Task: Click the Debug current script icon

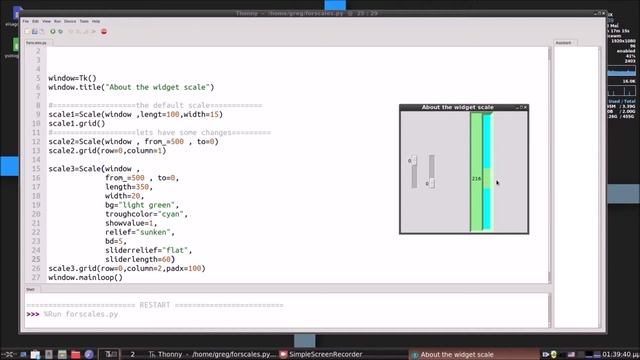Action: pyautogui.click(x=60, y=31)
